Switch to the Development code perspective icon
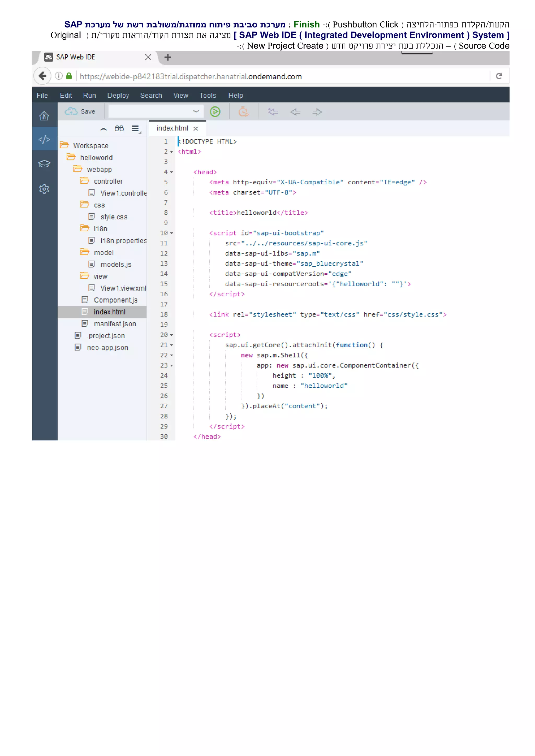This screenshot has width=535, height=756. tap(44, 139)
